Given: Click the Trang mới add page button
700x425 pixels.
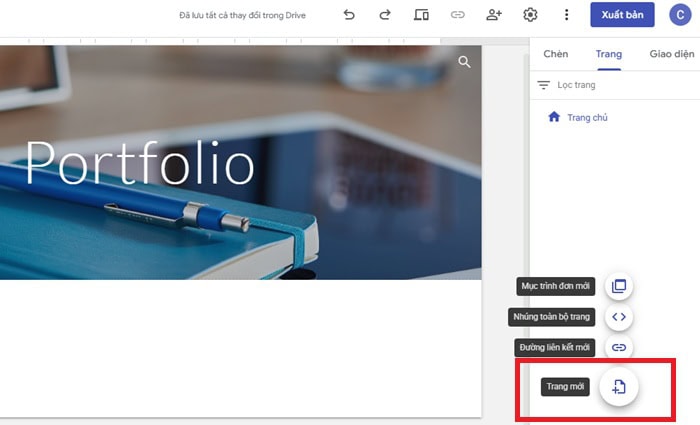Looking at the screenshot, I should point(619,386).
